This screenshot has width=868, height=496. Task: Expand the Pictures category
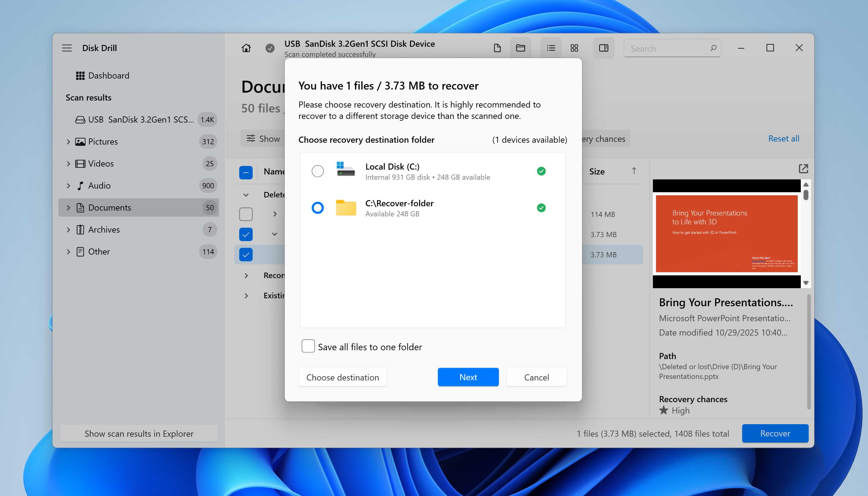(68, 142)
